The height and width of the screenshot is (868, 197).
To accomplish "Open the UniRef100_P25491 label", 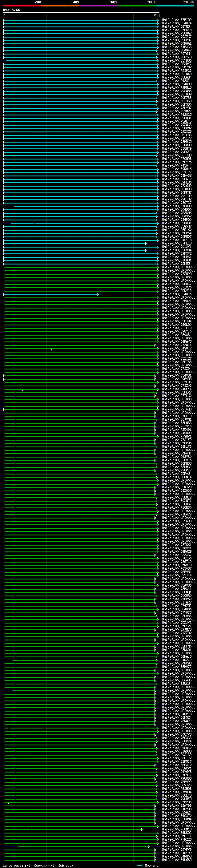I will pyautogui.click(x=177, y=430).
